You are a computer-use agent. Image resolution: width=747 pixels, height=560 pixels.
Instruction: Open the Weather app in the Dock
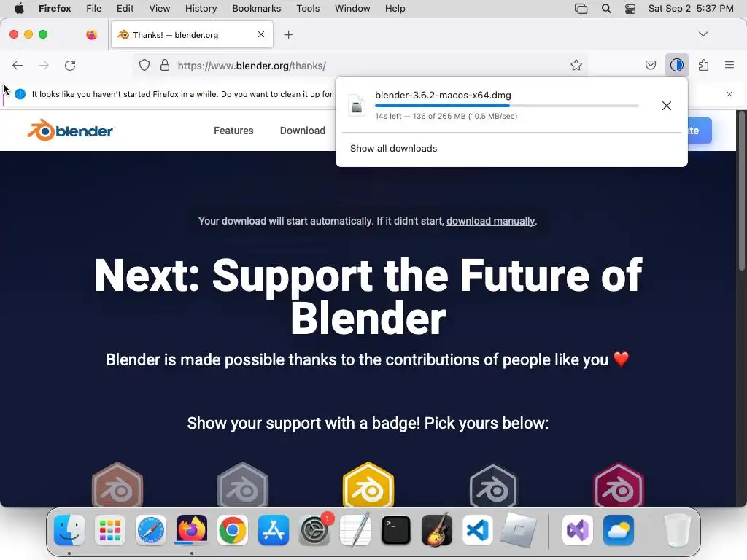619,530
